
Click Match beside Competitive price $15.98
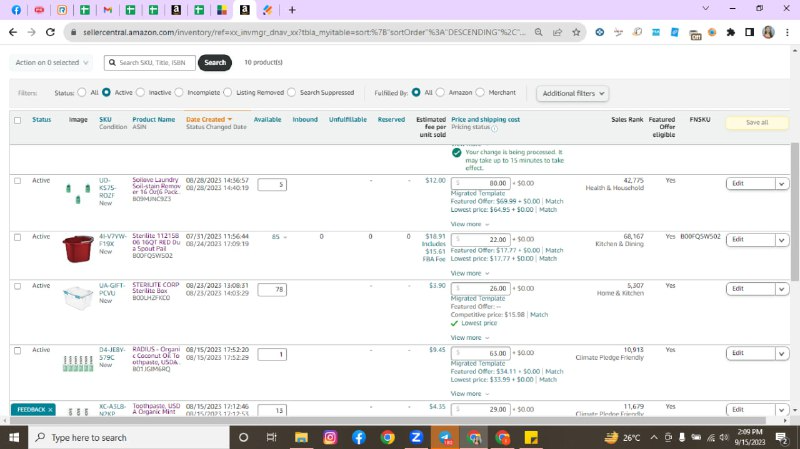539,315
